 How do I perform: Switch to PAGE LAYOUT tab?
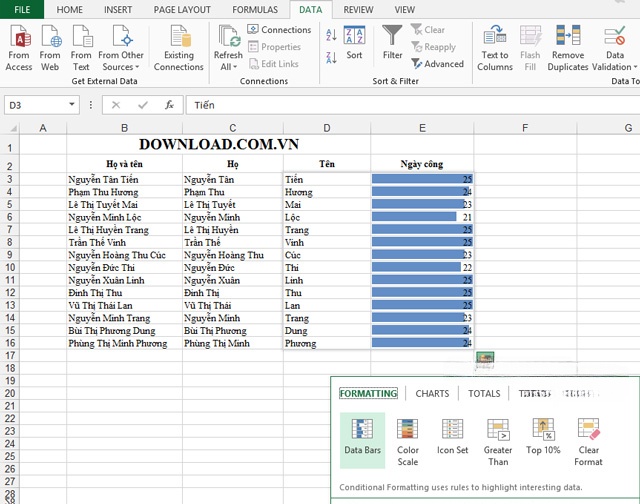(x=182, y=9)
